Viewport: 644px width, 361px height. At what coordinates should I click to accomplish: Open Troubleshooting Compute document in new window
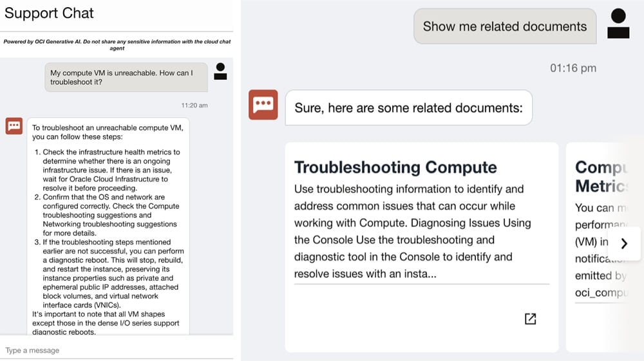(530, 319)
